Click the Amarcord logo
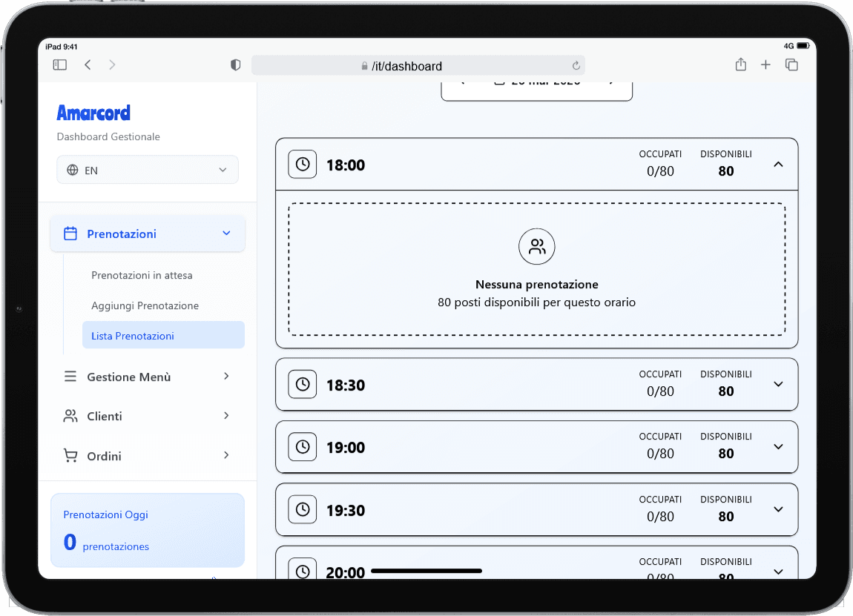 tap(93, 112)
